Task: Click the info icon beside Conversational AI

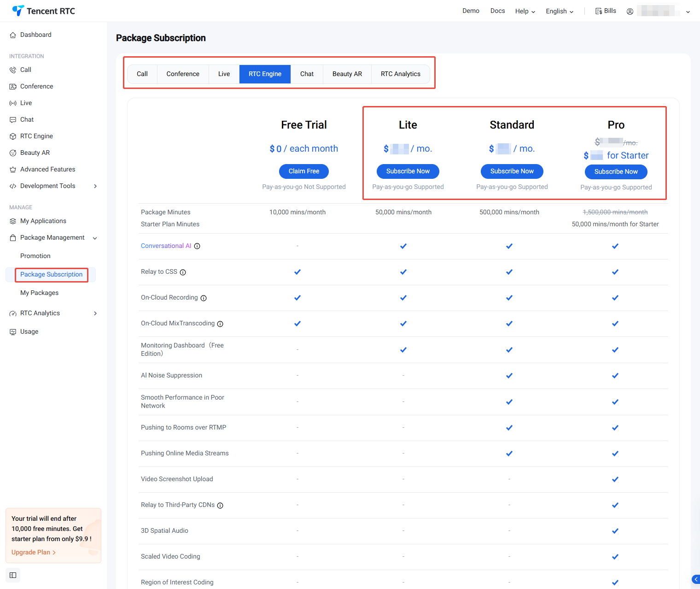Action: [197, 246]
